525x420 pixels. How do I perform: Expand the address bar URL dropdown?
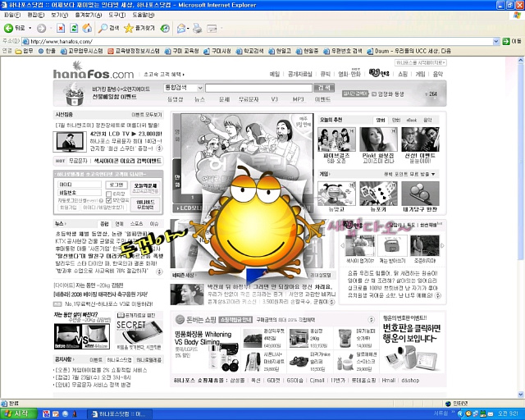click(x=496, y=42)
